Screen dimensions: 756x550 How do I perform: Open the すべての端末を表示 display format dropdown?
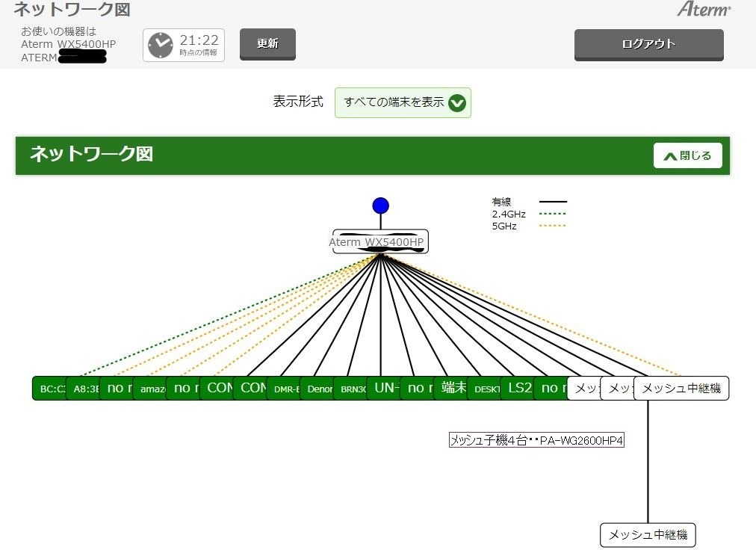[403, 102]
